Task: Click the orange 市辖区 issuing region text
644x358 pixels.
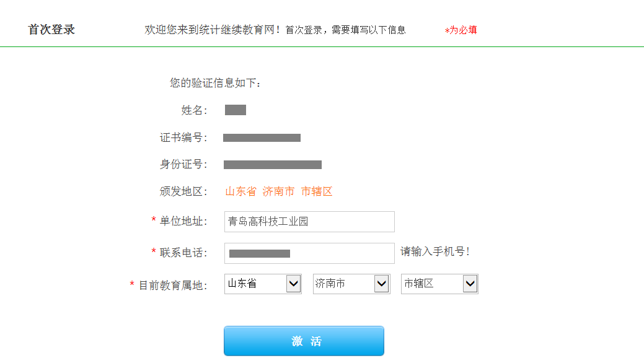Action: click(317, 191)
